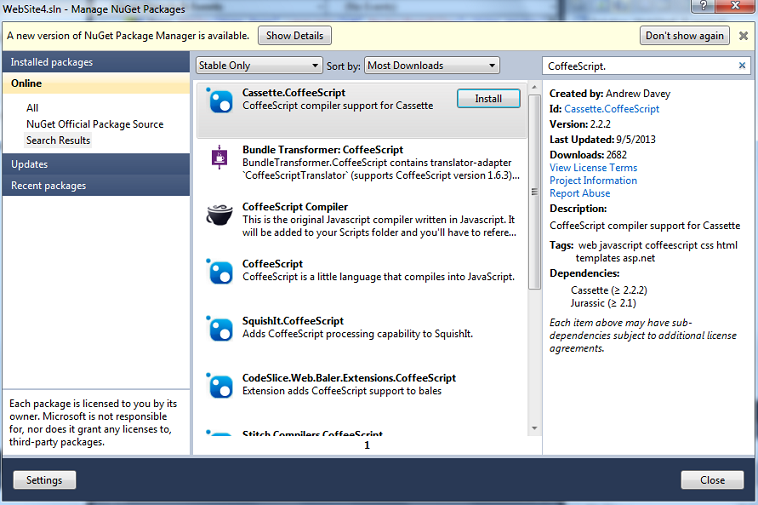
Task: Select NuGet Official Package Source
Action: click(x=95, y=124)
